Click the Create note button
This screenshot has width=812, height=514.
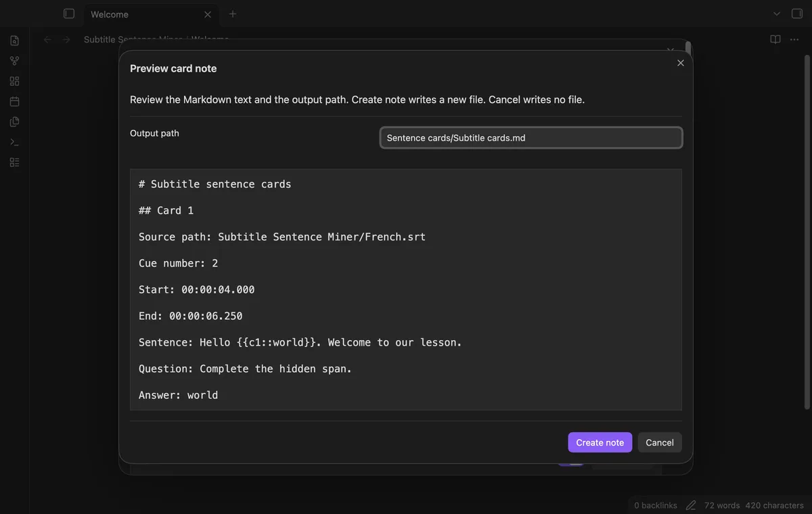point(600,442)
